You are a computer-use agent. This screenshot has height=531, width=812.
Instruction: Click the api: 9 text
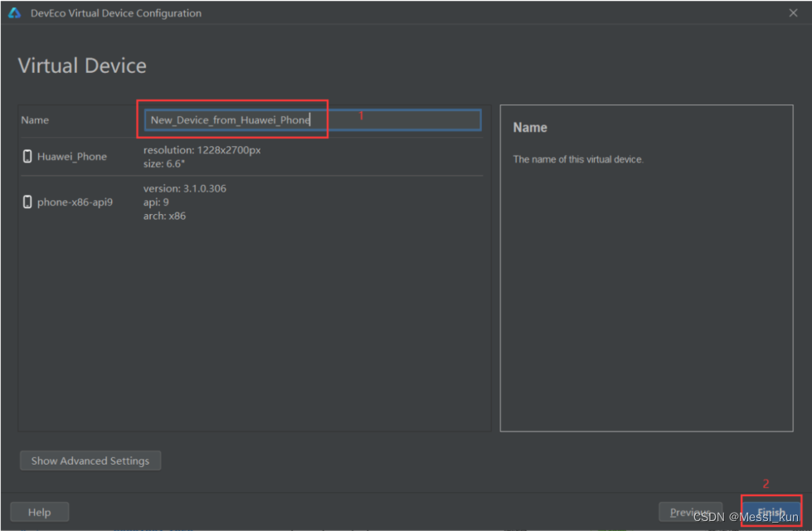(156, 202)
